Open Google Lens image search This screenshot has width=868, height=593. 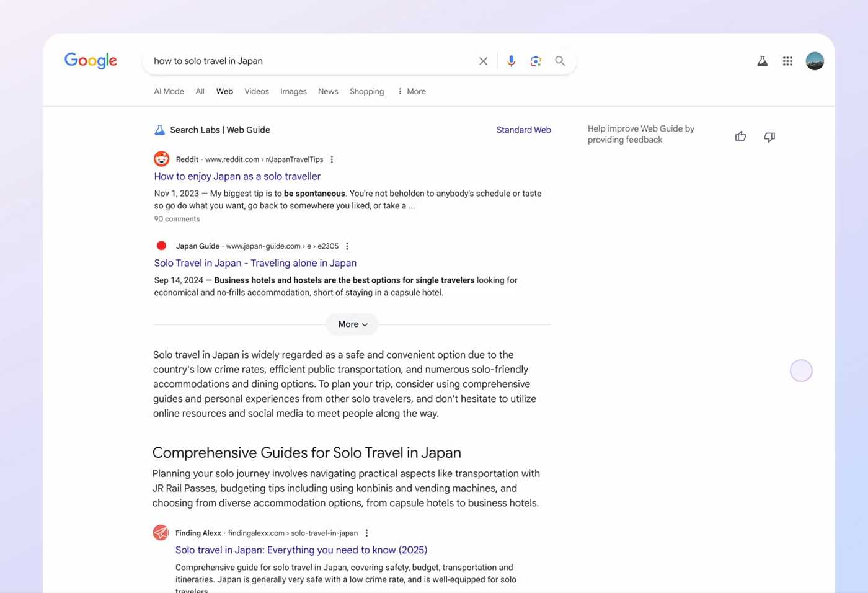pos(536,61)
